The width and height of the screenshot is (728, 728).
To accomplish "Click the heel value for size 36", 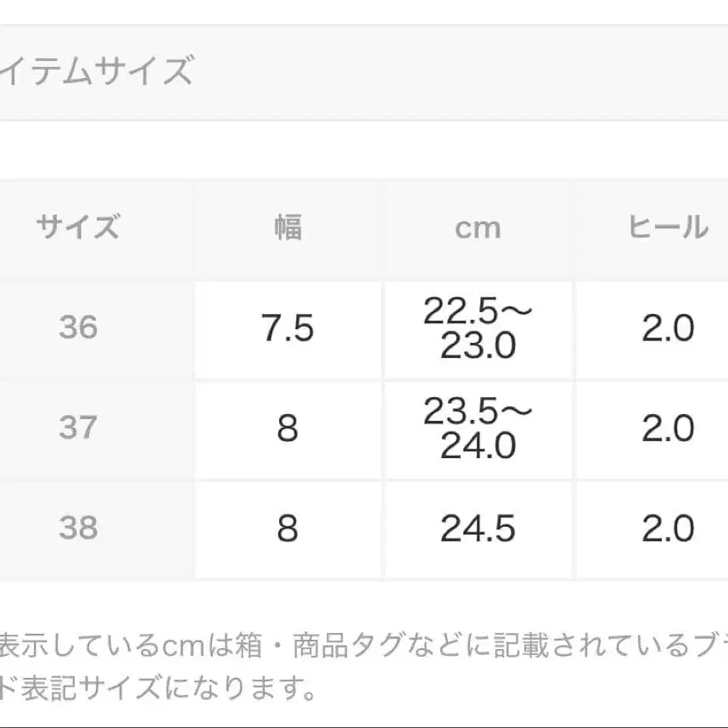I will coord(668,328).
